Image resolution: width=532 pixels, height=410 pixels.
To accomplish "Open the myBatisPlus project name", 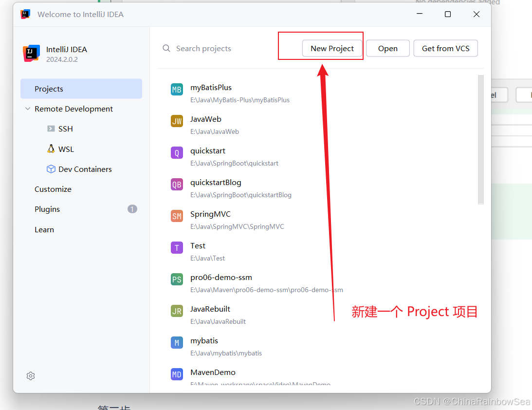I will [211, 88].
